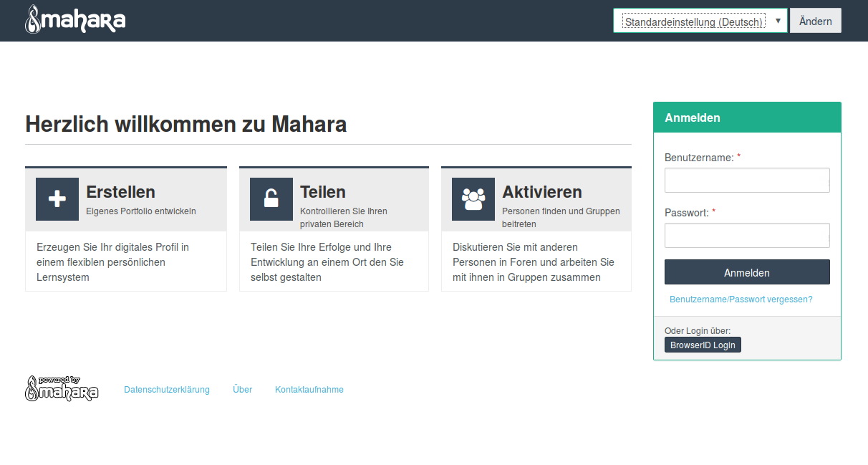Click the dark Anmelden submit button
This screenshot has width=868, height=465.
[747, 272]
